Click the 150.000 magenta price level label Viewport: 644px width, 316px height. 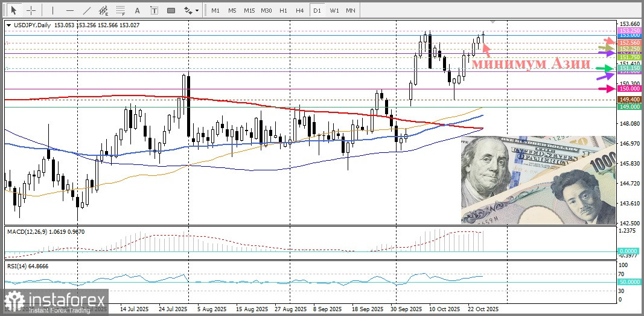tap(629, 89)
